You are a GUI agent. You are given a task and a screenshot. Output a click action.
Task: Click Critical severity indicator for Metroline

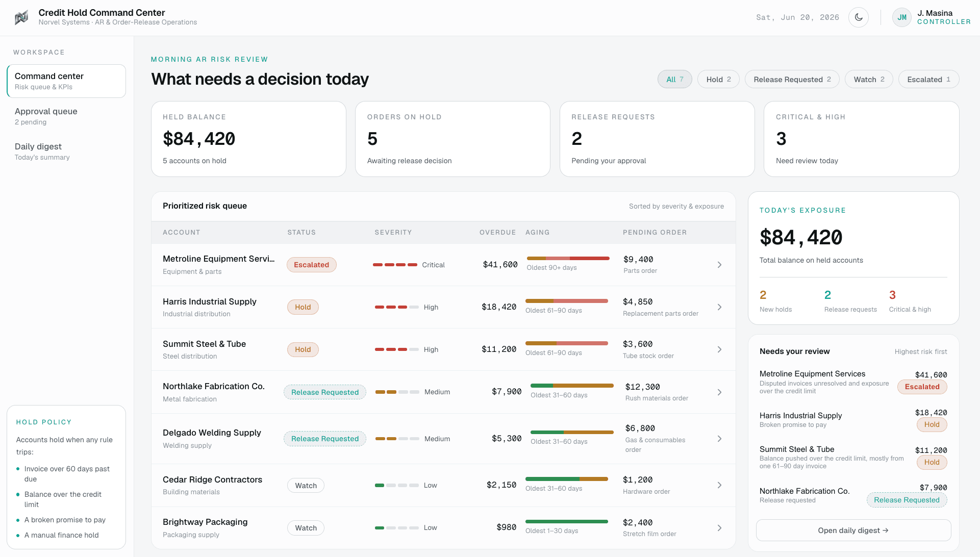[x=409, y=265]
